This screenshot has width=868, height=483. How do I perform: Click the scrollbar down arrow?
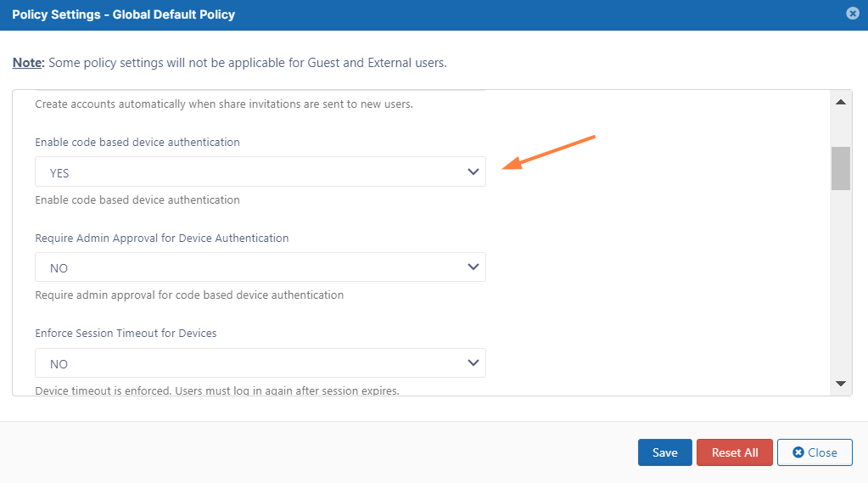(840, 384)
